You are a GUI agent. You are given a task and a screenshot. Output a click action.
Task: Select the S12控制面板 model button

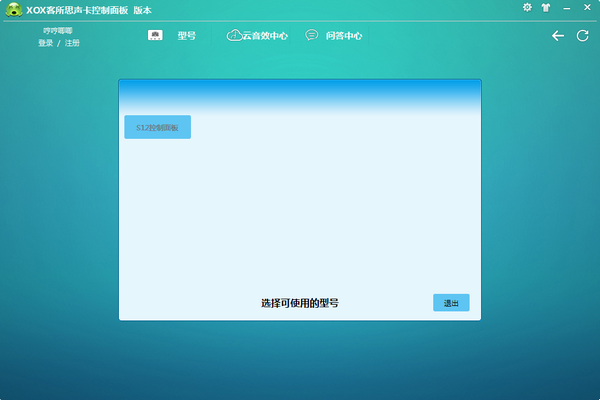[158, 127]
